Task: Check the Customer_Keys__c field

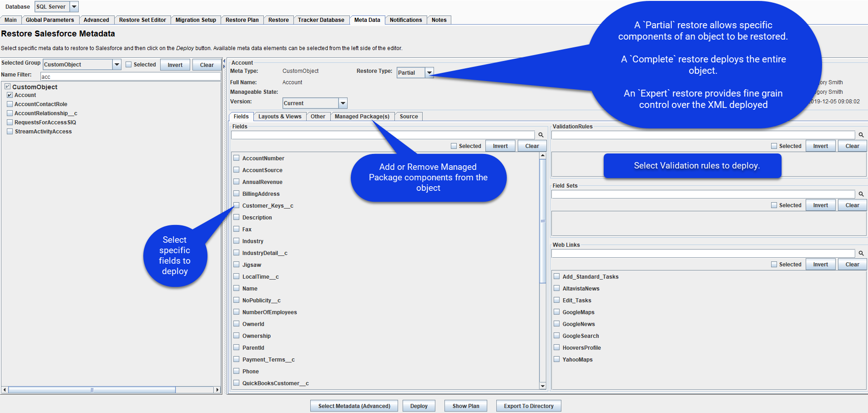Action: (237, 205)
